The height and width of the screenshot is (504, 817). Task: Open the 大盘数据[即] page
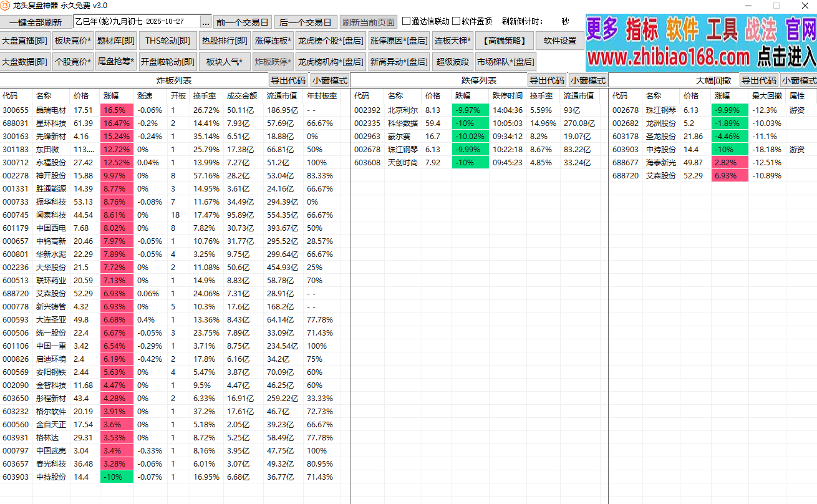click(25, 62)
